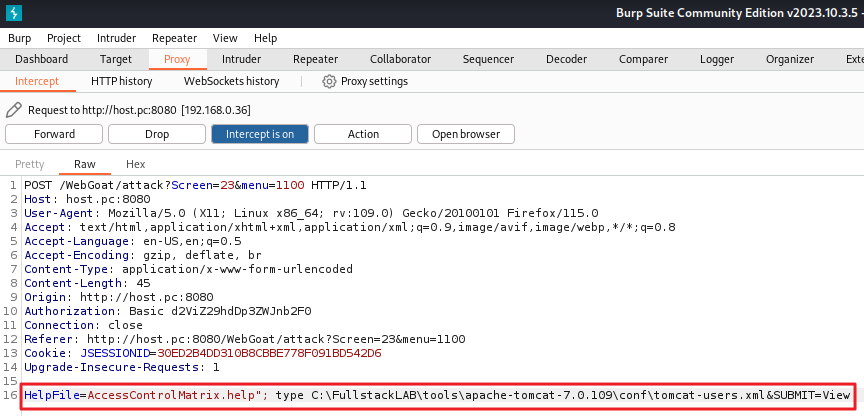Click the POST /WebGoat/attack request line

(x=195, y=185)
